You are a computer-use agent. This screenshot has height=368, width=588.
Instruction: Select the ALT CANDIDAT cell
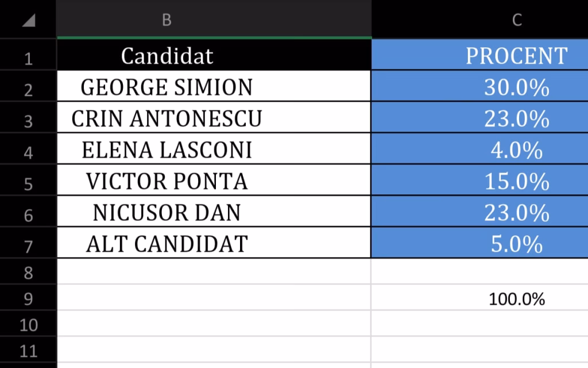pos(167,244)
